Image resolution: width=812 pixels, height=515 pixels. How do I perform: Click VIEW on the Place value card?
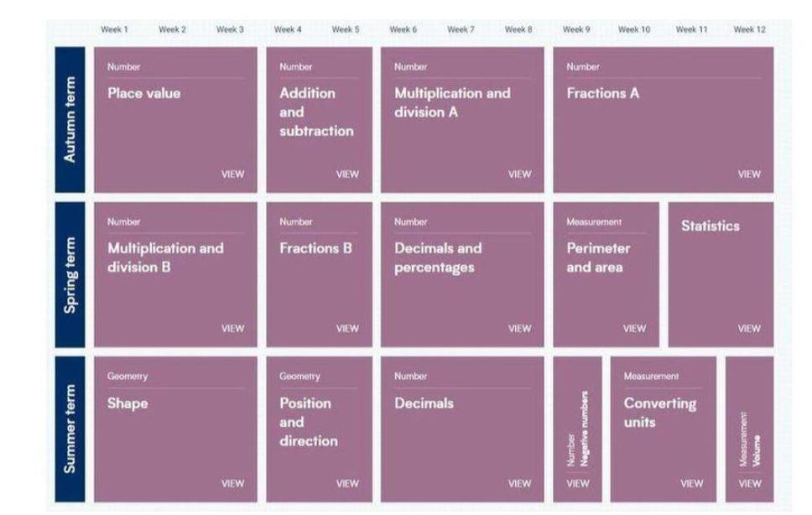[232, 174]
